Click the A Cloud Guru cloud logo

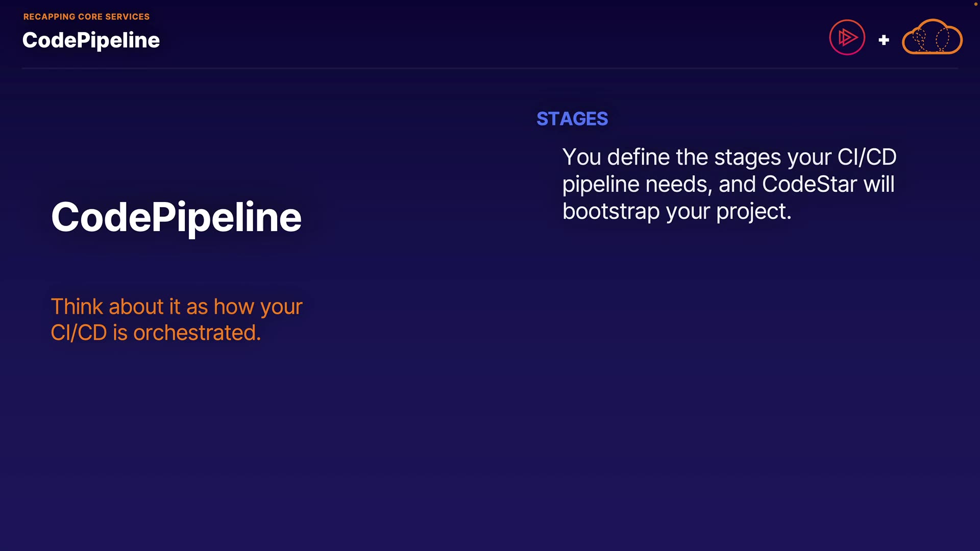coord(932,37)
